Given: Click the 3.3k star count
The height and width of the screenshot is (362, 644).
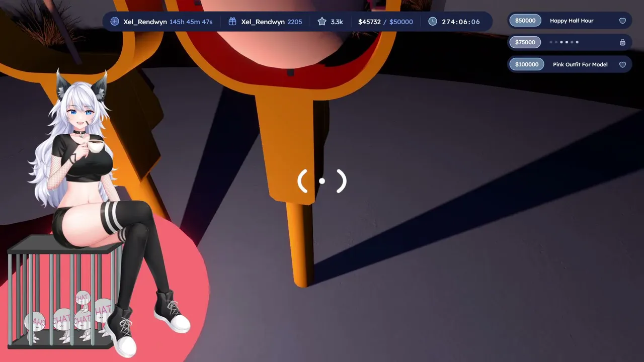Looking at the screenshot, I should pyautogui.click(x=337, y=22).
